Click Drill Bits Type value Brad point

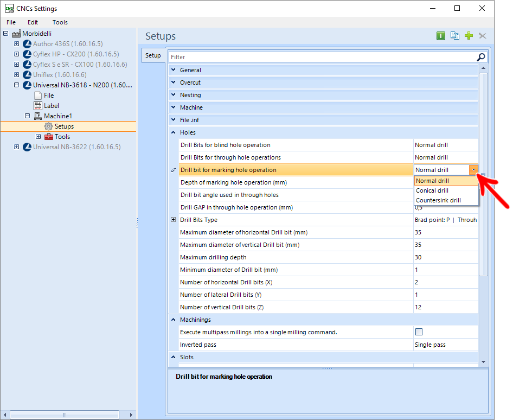[x=446, y=220]
